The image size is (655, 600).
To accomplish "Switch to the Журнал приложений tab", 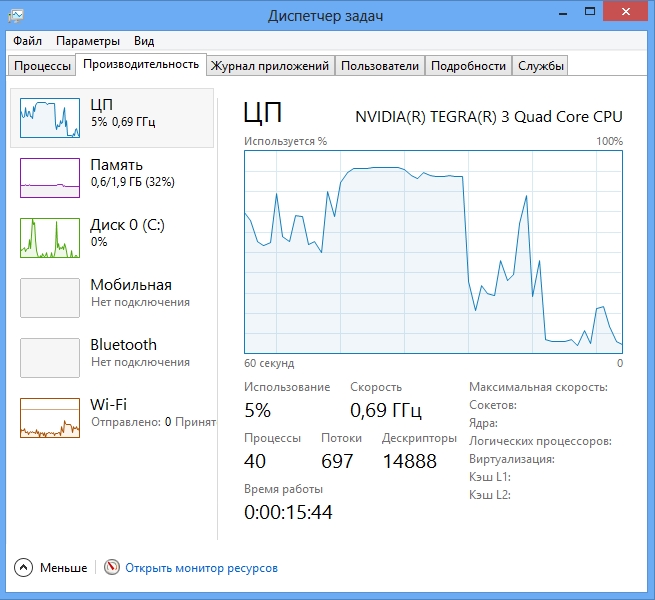I will (x=270, y=66).
